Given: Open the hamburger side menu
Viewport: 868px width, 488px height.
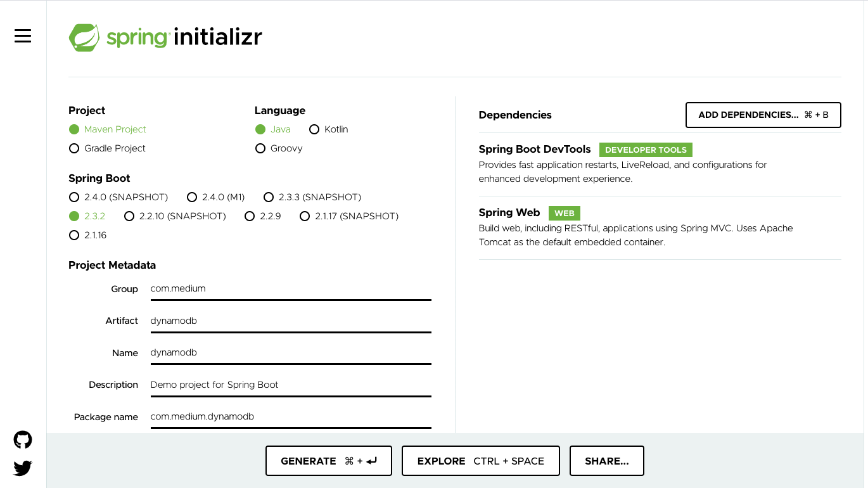Looking at the screenshot, I should click(23, 36).
